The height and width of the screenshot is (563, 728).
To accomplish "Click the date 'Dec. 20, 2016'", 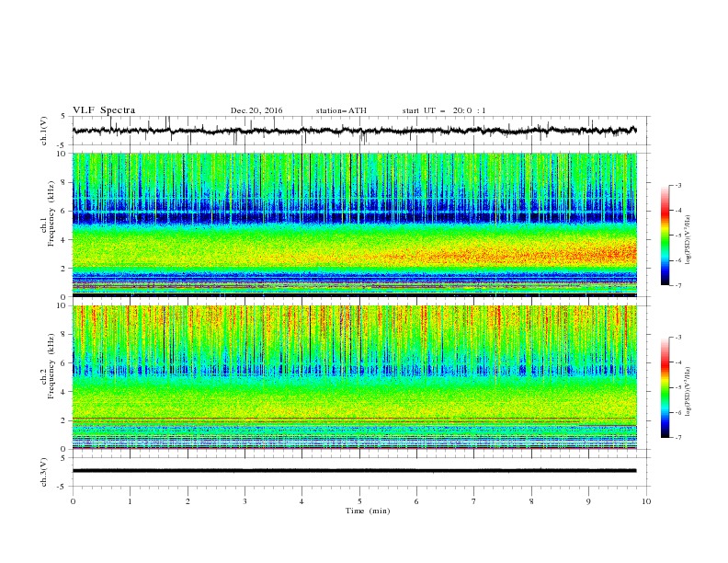I will [256, 110].
